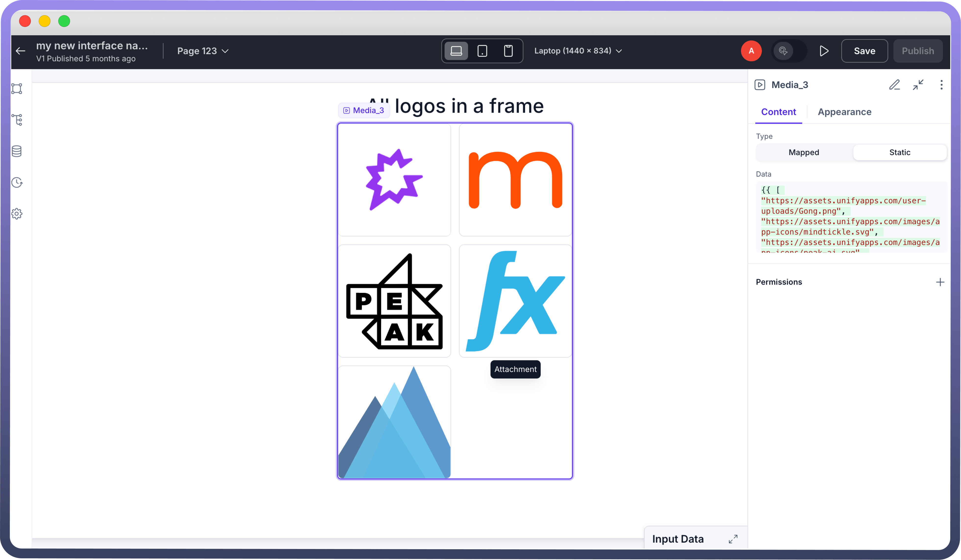Open the three-dot menu for Media_3

(x=941, y=85)
